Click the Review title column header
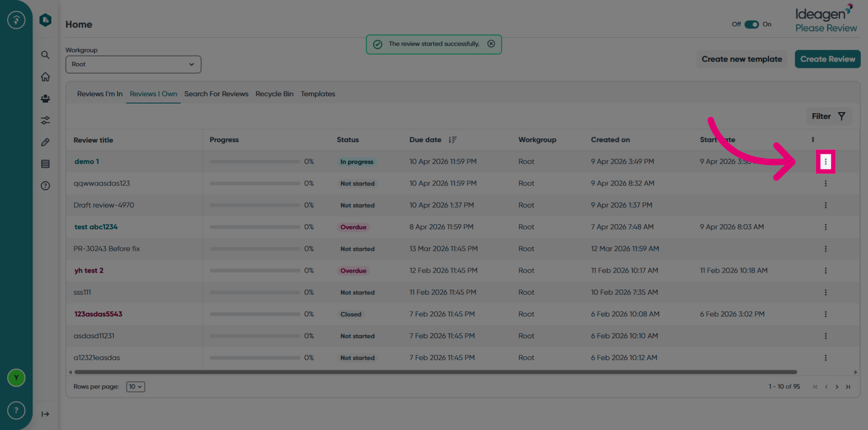 tap(94, 140)
